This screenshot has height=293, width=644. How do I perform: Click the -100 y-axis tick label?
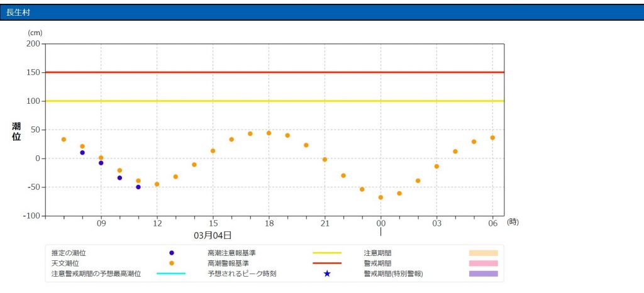click(x=33, y=216)
